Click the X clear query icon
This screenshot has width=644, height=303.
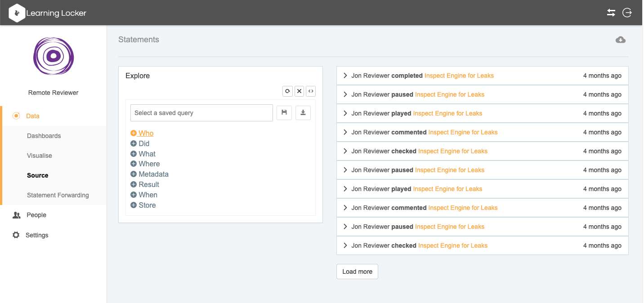(x=299, y=91)
